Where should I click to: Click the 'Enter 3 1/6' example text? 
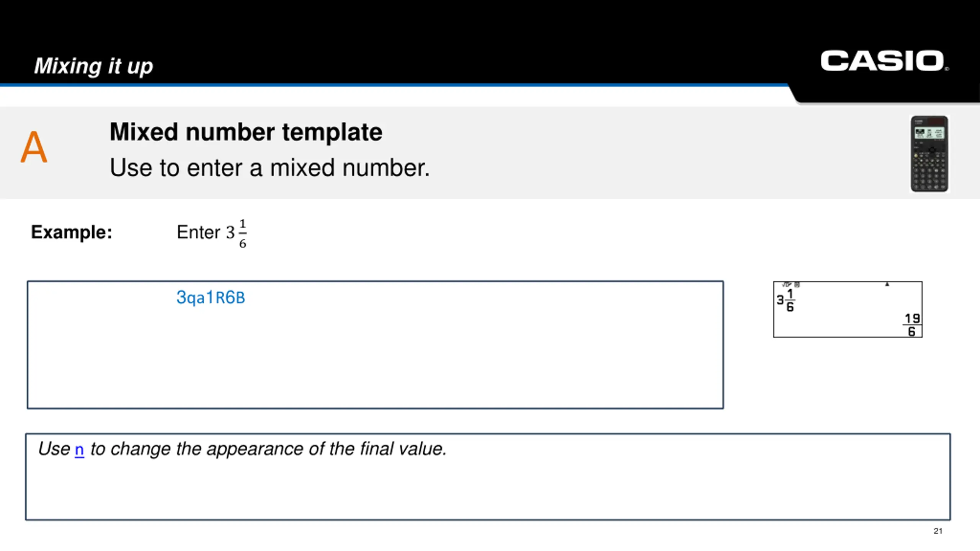pyautogui.click(x=212, y=233)
